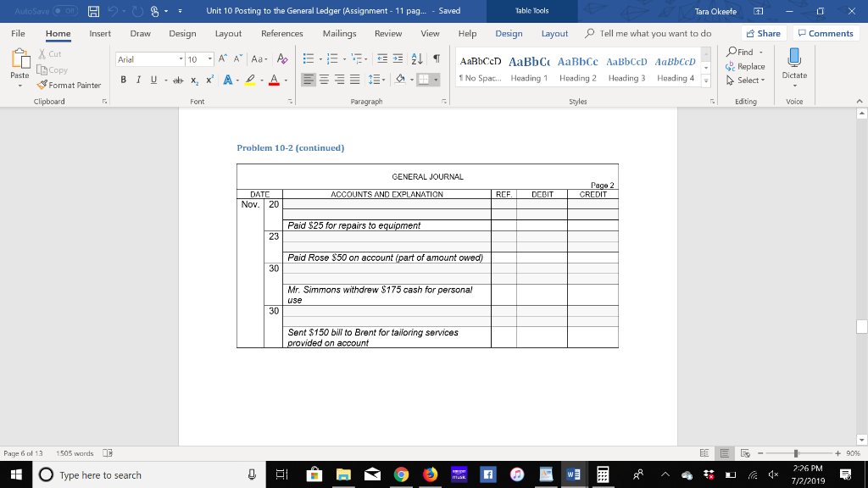Viewport: 868px width, 488px height.
Task: Click the Type here to search box
Action: 102,475
